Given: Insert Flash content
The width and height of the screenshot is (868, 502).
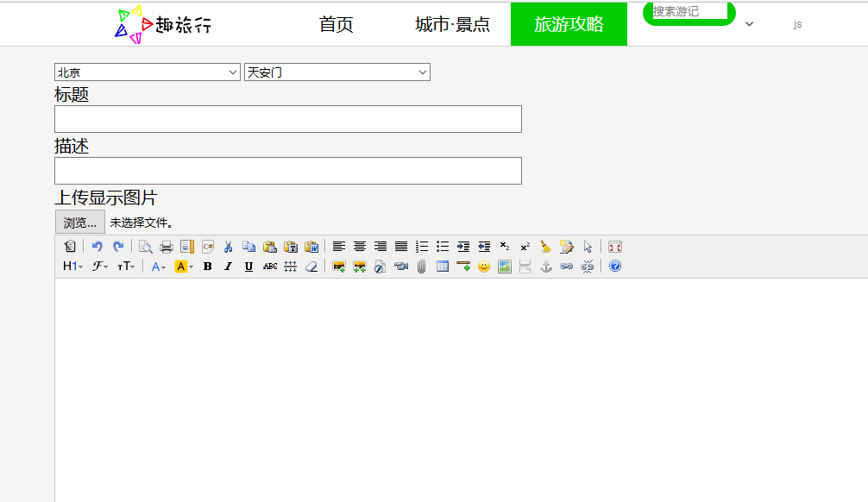Looking at the screenshot, I should (381, 267).
